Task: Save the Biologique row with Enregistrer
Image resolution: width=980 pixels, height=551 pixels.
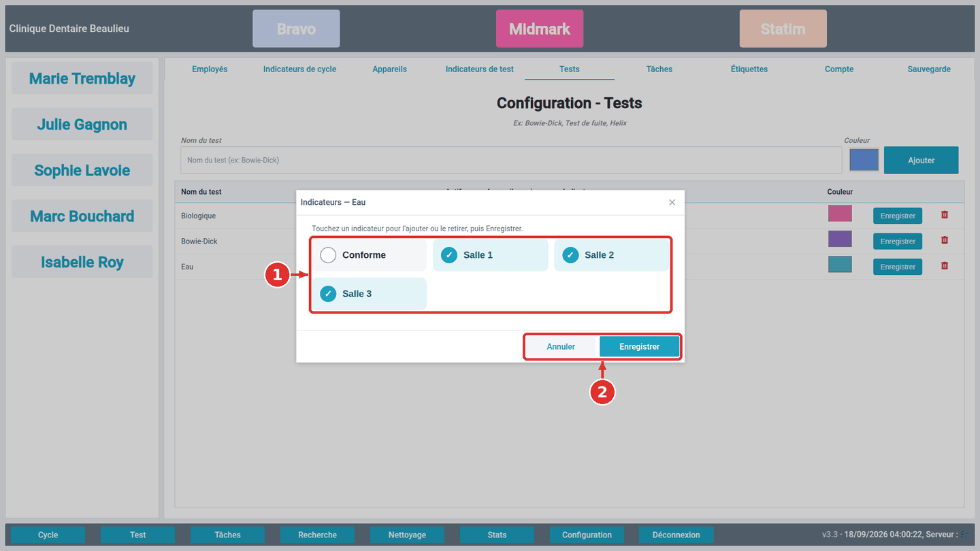Action: (x=898, y=216)
